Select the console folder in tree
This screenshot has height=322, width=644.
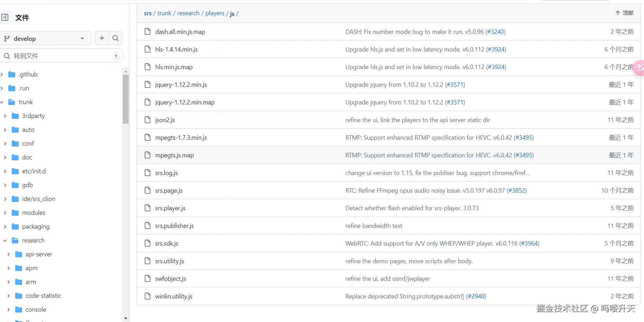tap(36, 310)
